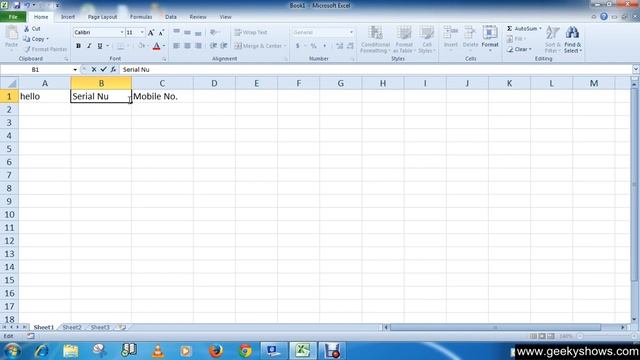Click the Cut scissors icon
Screen dimensions: 640x360
pyautogui.click(x=27, y=29)
